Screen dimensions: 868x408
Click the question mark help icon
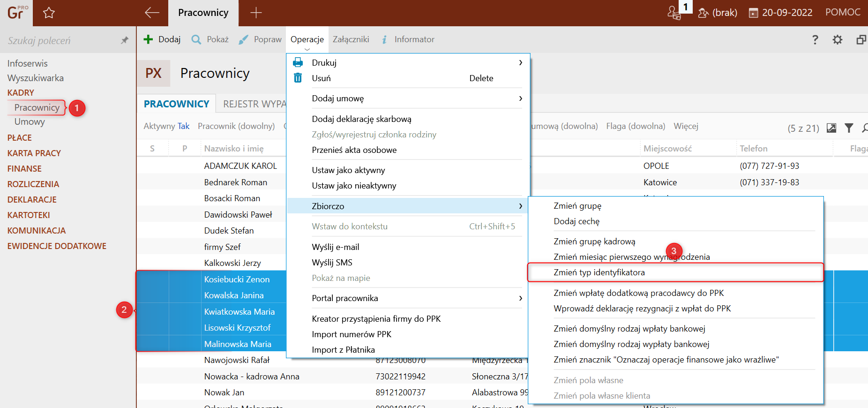(x=815, y=40)
